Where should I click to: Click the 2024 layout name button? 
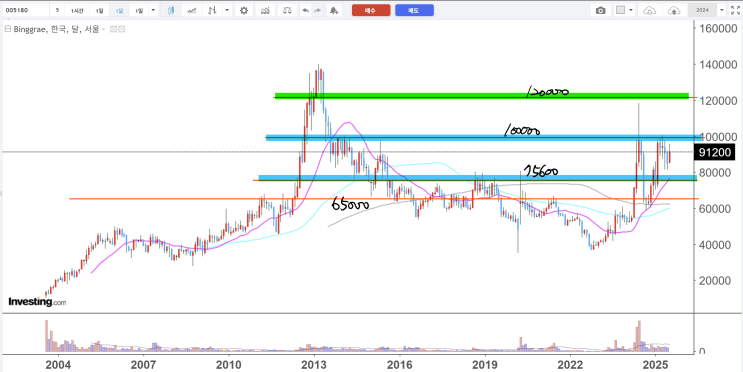[x=702, y=10]
